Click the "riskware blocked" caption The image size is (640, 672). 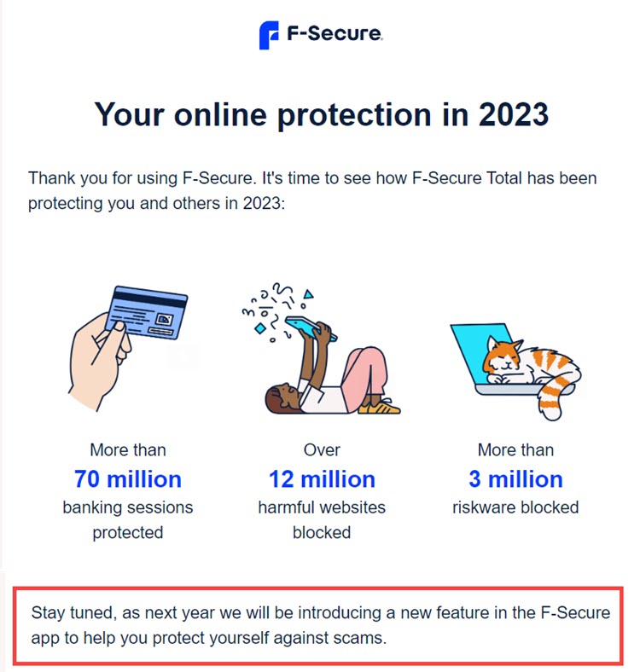click(515, 507)
